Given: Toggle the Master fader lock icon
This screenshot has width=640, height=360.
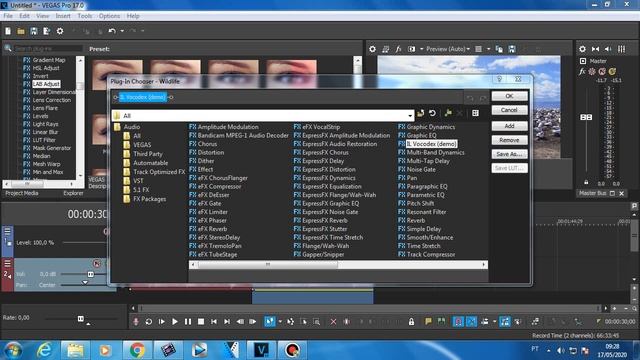Looking at the screenshot, I should click(586, 182).
